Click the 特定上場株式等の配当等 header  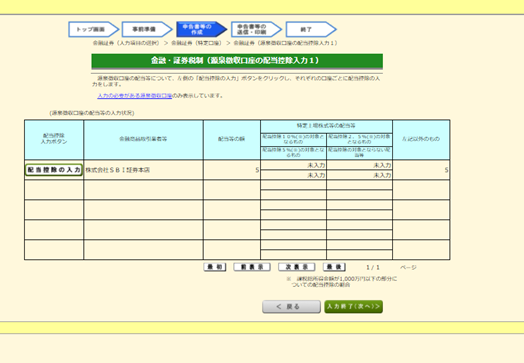click(326, 126)
